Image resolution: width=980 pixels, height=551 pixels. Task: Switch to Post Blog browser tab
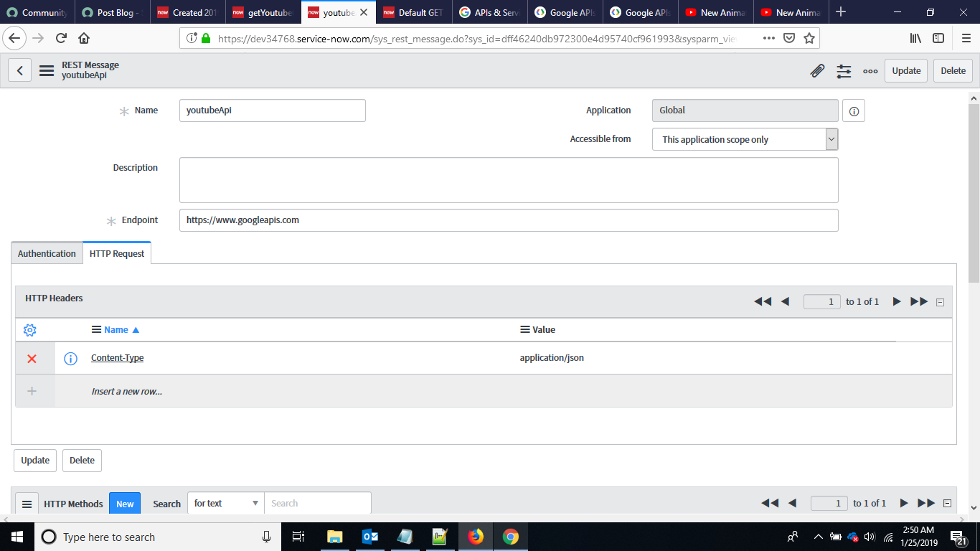(112, 12)
